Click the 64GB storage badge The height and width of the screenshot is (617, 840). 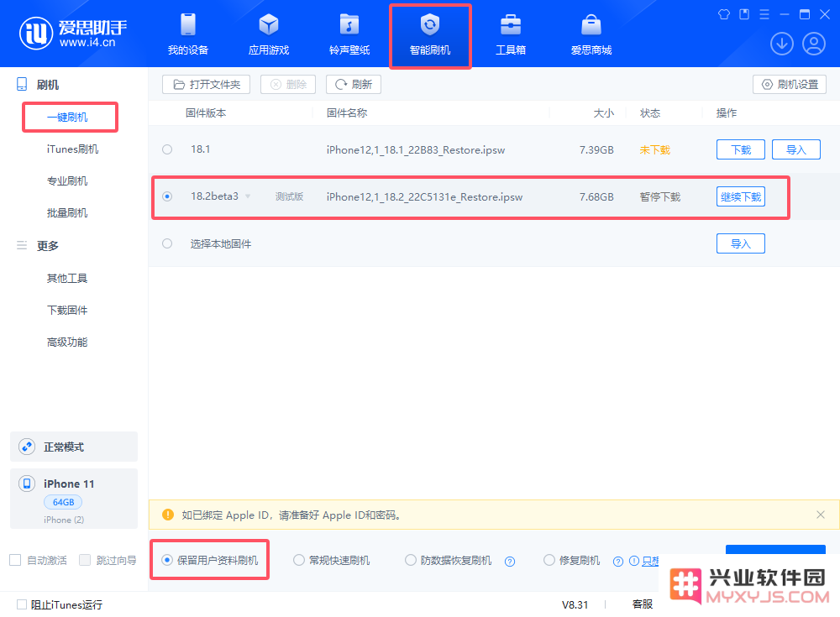coord(63,502)
